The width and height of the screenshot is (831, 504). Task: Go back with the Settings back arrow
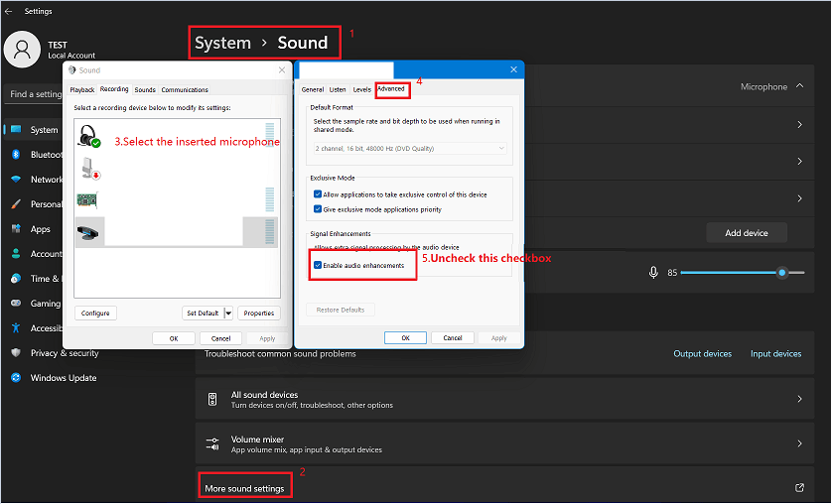coord(9,11)
